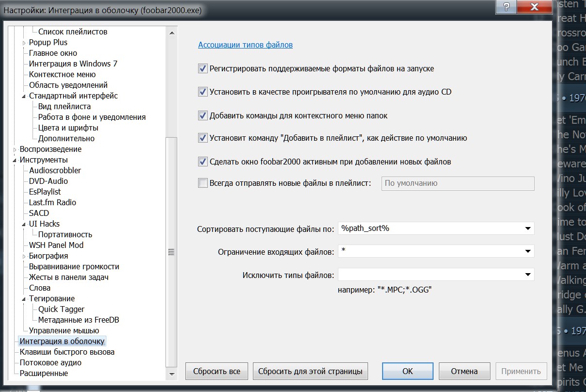
Task: Select Клавиши быстрого вызова in tree
Action: [x=67, y=352]
